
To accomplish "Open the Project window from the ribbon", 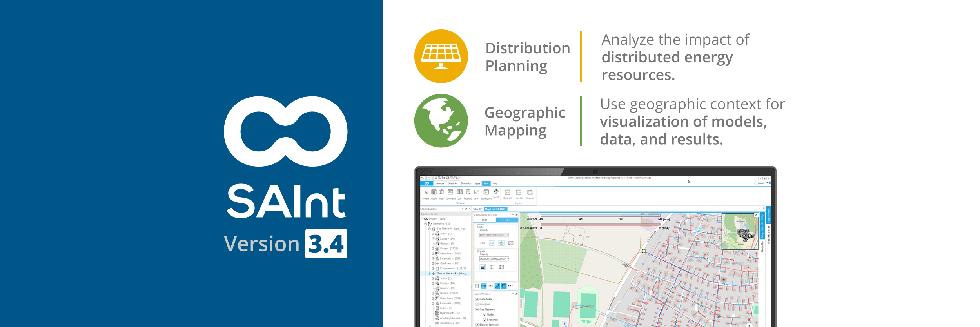I will pos(425,193).
